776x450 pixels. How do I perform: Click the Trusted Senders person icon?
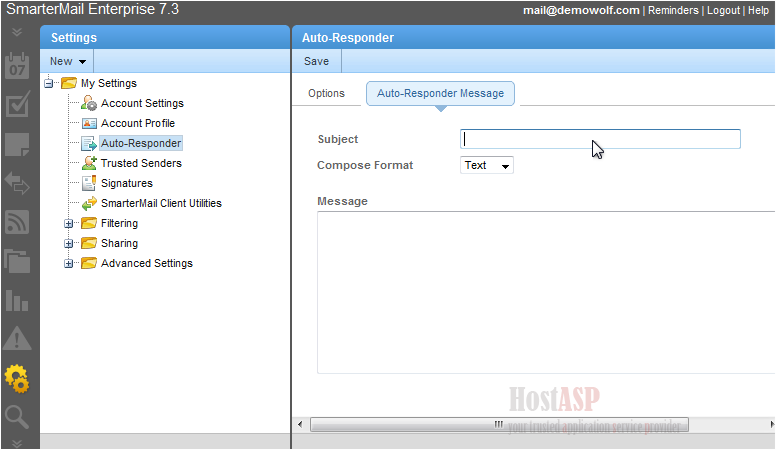89,163
